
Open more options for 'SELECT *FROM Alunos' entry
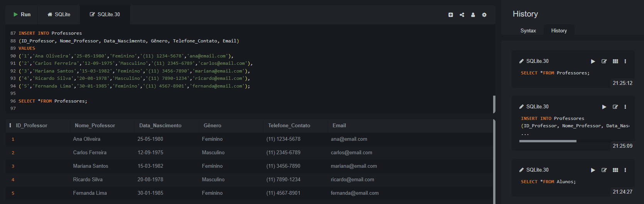click(625, 170)
